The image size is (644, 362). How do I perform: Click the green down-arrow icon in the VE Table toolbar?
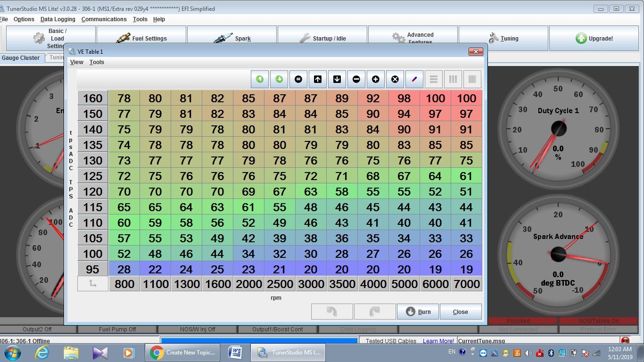279,79
